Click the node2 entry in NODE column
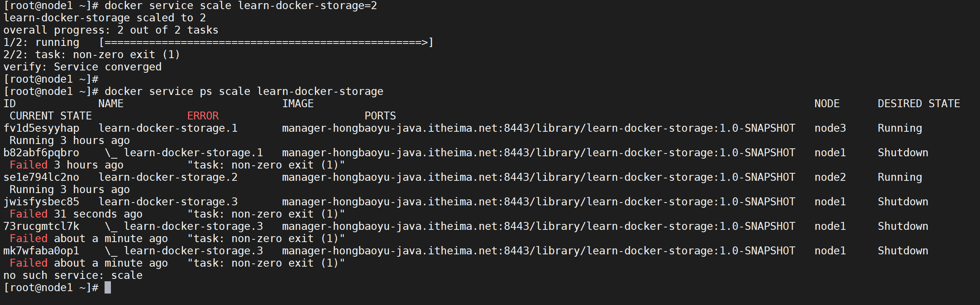 pos(830,177)
